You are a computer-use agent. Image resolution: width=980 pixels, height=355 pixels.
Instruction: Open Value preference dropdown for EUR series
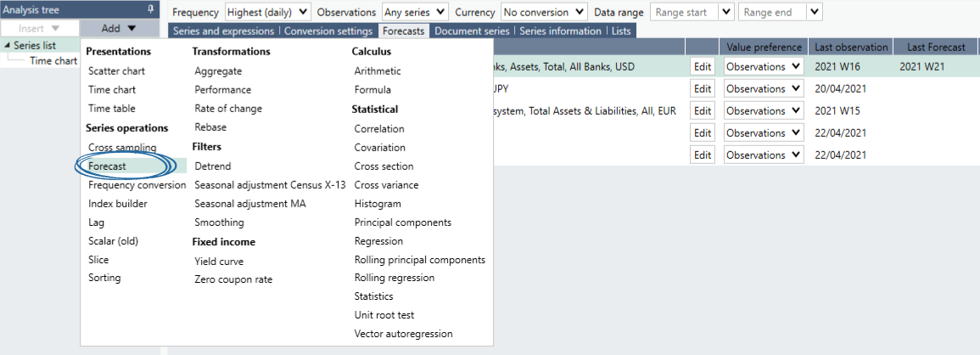pyautogui.click(x=763, y=110)
